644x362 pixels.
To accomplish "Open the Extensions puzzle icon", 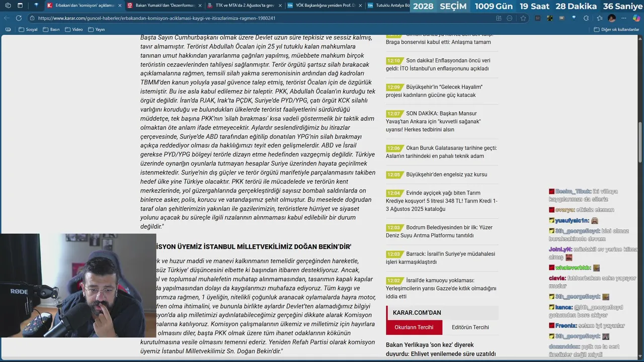I will click(x=587, y=18).
